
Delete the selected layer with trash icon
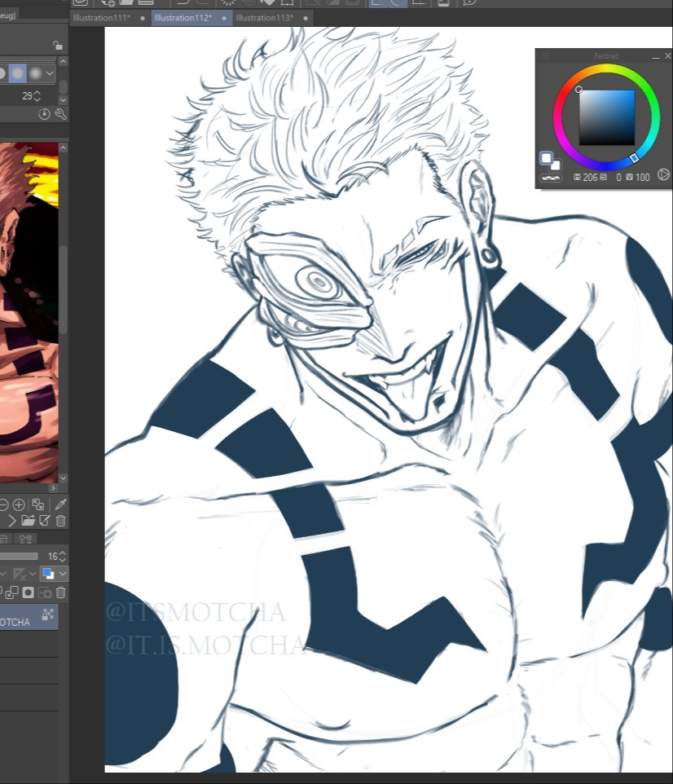coord(60,592)
